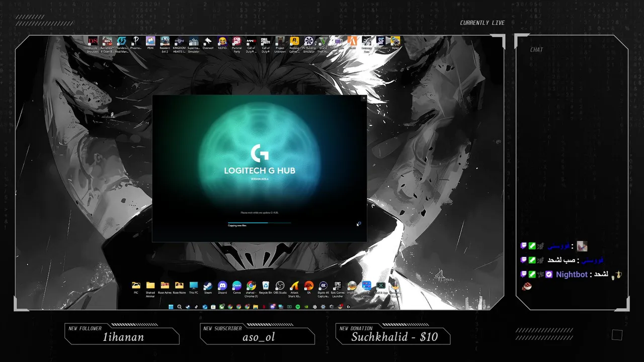Open Steam from the taskbar
This screenshot has width=644, height=362.
188,307
